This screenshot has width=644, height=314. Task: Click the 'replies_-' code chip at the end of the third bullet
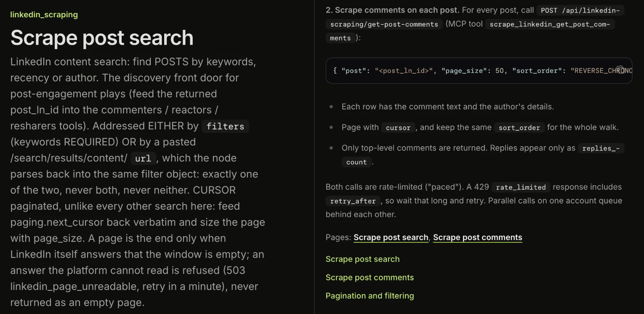[x=601, y=148]
